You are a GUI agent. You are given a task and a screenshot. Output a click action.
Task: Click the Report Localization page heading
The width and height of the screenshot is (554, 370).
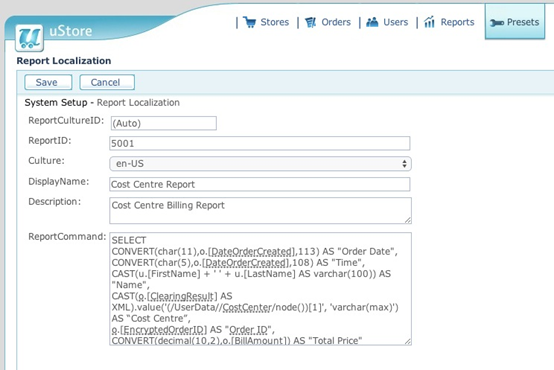pos(64,61)
